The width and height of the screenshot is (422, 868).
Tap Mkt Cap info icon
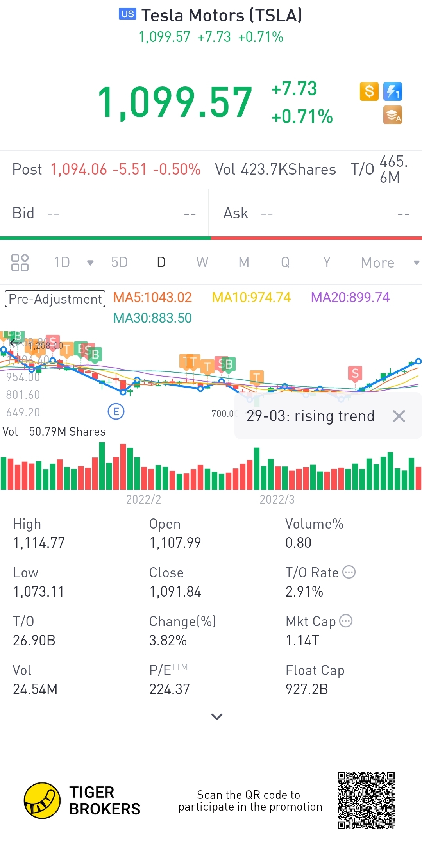346,621
